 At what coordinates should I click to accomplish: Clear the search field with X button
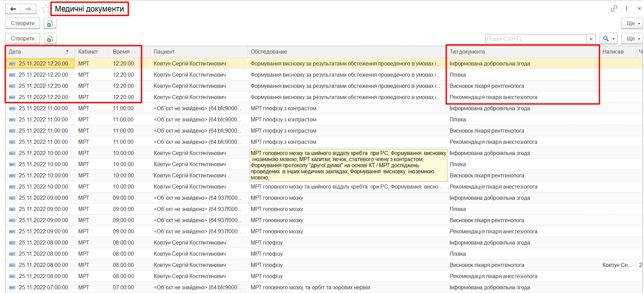tap(591, 39)
